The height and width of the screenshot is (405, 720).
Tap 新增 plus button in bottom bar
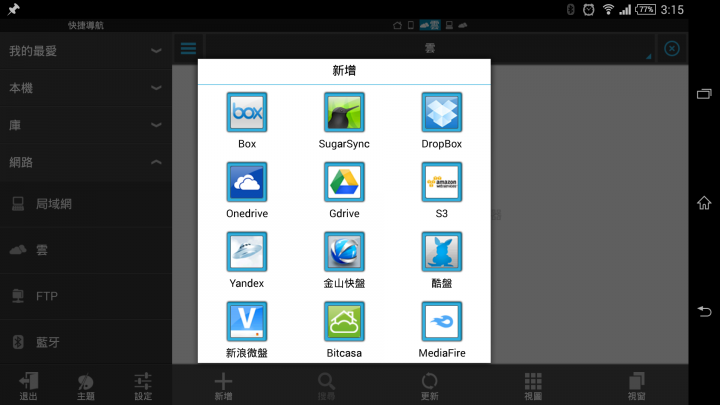pos(224,386)
